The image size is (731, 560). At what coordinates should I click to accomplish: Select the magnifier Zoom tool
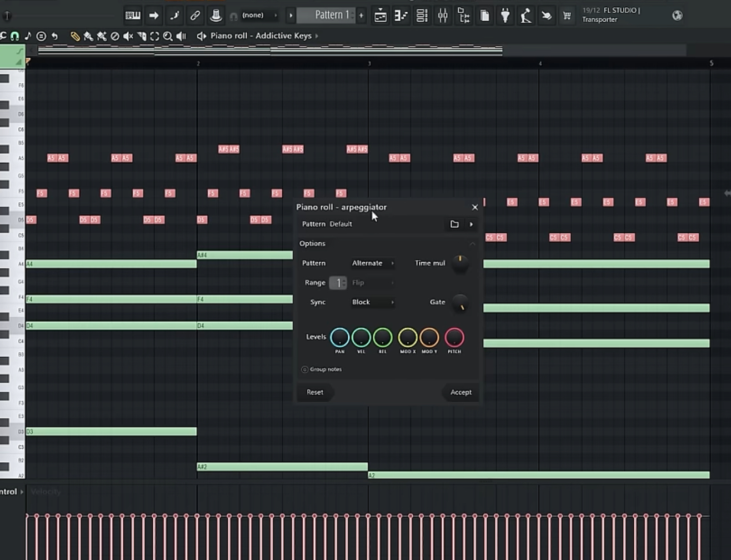168,36
